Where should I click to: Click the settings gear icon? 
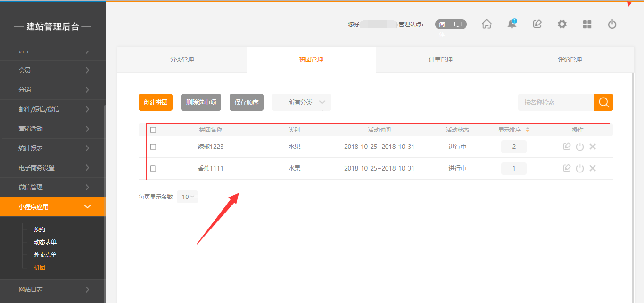pyautogui.click(x=562, y=24)
